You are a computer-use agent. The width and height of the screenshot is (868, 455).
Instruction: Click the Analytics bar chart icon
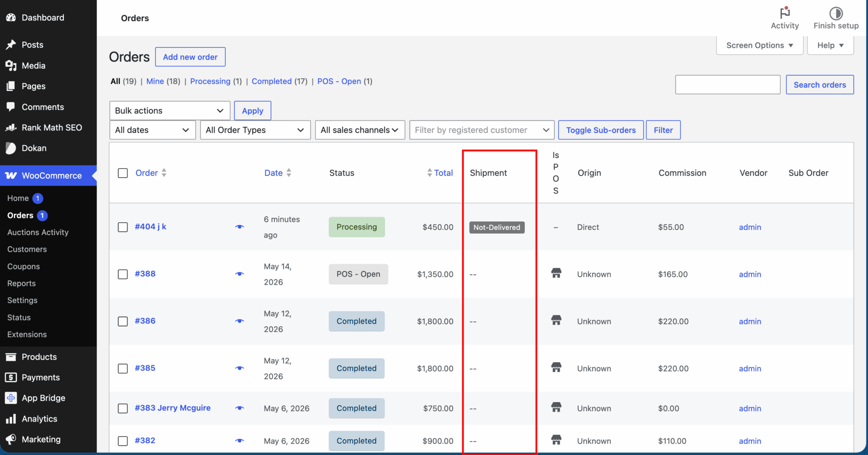[11, 419]
